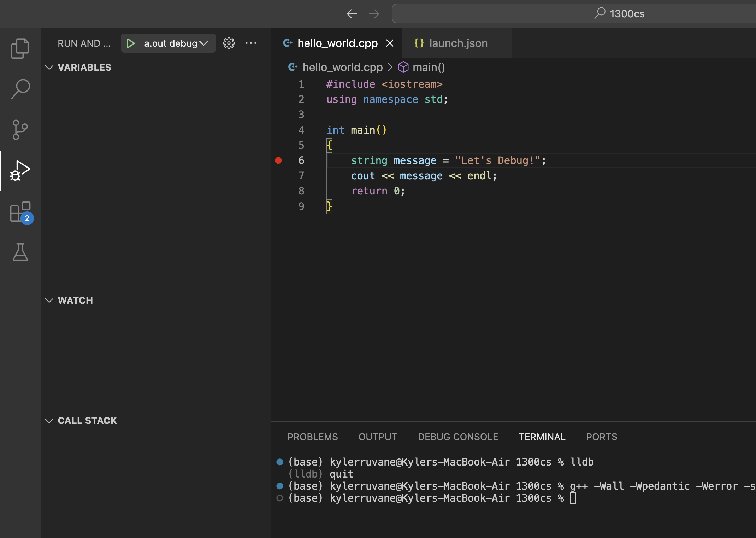The height and width of the screenshot is (538, 756).
Task: Click line number 9 in gutter
Action: (301, 206)
